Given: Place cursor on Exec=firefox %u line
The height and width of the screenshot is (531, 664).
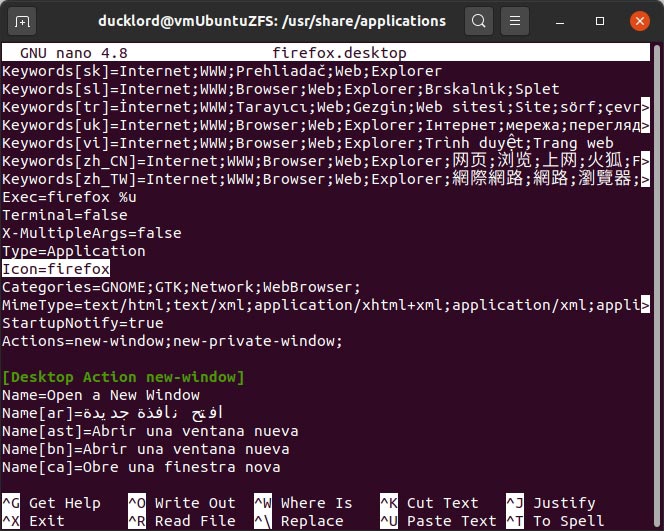Looking at the screenshot, I should 69,197.
